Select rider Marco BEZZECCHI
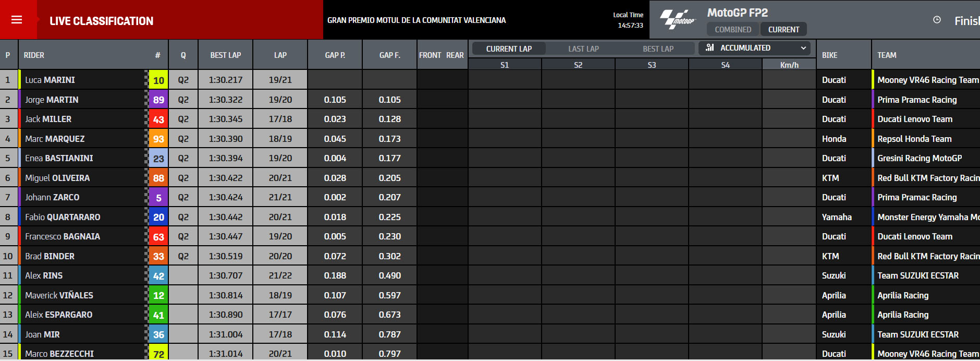 (59, 354)
